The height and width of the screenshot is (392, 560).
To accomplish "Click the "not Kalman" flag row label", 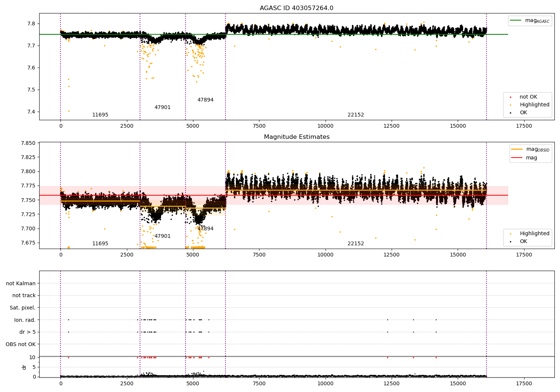I will [21, 283].
